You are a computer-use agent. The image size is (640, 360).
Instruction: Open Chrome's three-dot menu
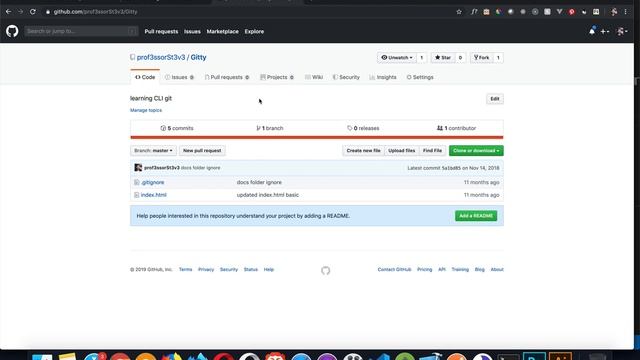tap(625, 12)
